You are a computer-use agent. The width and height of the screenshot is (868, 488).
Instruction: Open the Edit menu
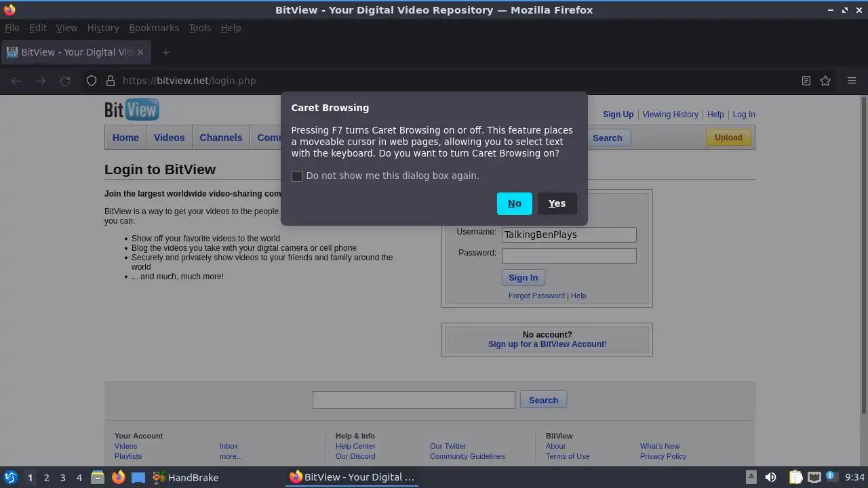pos(38,28)
